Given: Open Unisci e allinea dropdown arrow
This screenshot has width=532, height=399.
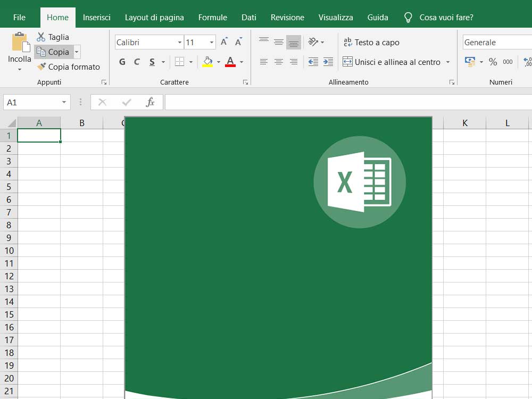Looking at the screenshot, I should [x=448, y=62].
